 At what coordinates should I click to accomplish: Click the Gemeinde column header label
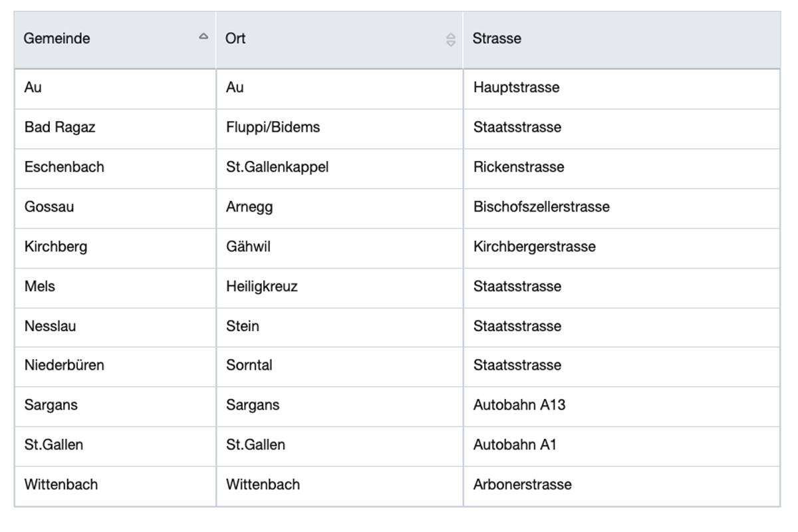tap(57, 39)
